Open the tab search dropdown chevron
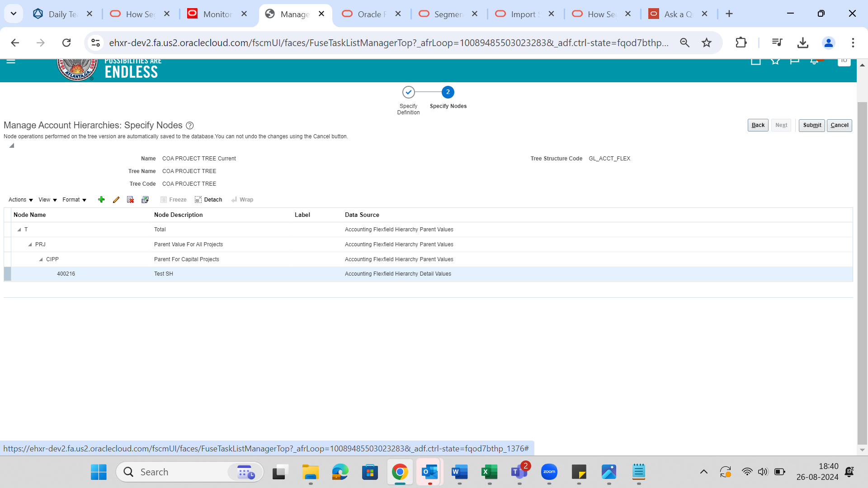Screen dimensions: 868x488 (x=14, y=14)
